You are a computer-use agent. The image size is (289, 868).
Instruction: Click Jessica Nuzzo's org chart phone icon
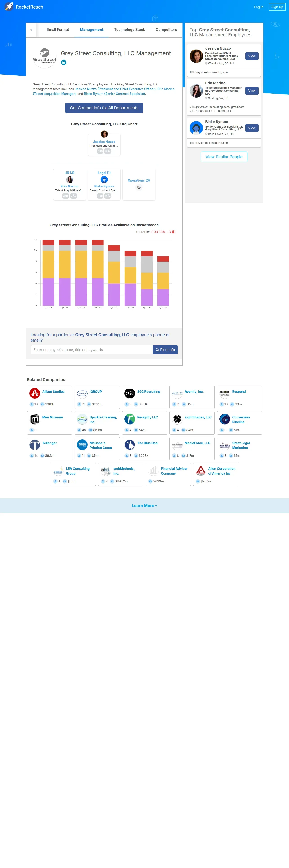[108, 151]
